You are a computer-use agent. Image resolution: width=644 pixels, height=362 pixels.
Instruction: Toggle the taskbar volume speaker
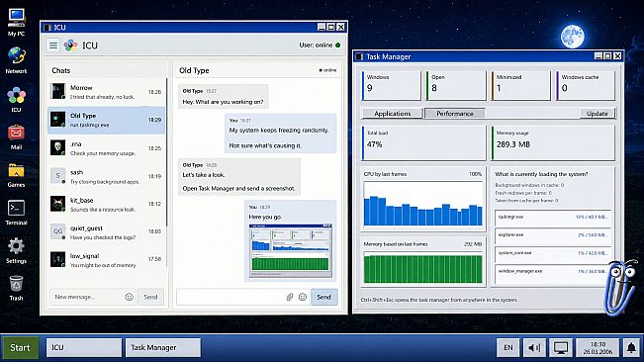click(x=534, y=347)
